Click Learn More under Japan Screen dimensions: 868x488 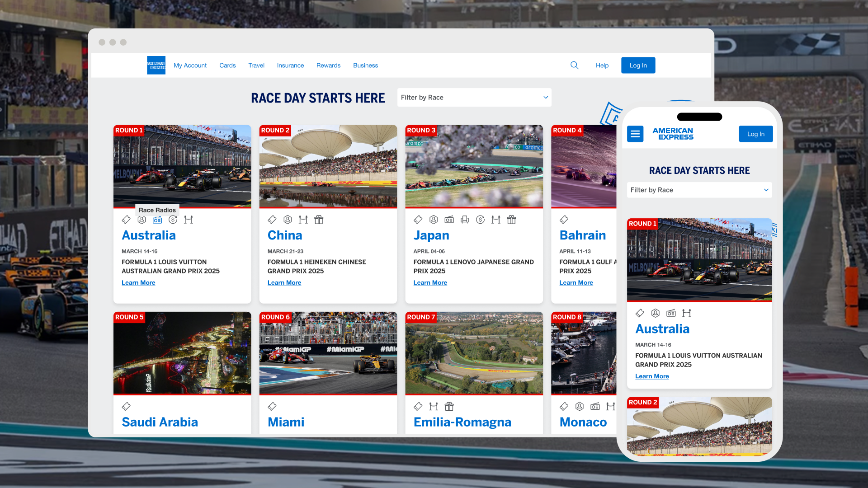pyautogui.click(x=430, y=283)
